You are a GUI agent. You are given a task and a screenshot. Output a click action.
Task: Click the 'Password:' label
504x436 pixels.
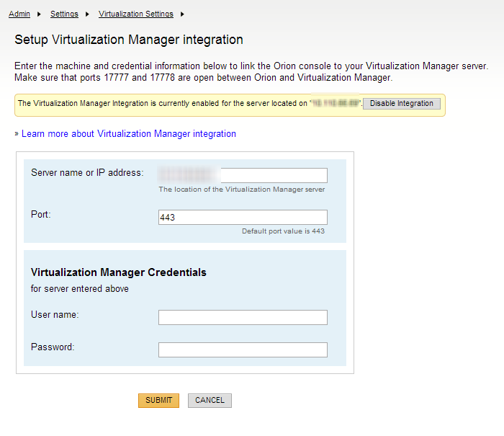click(x=53, y=347)
